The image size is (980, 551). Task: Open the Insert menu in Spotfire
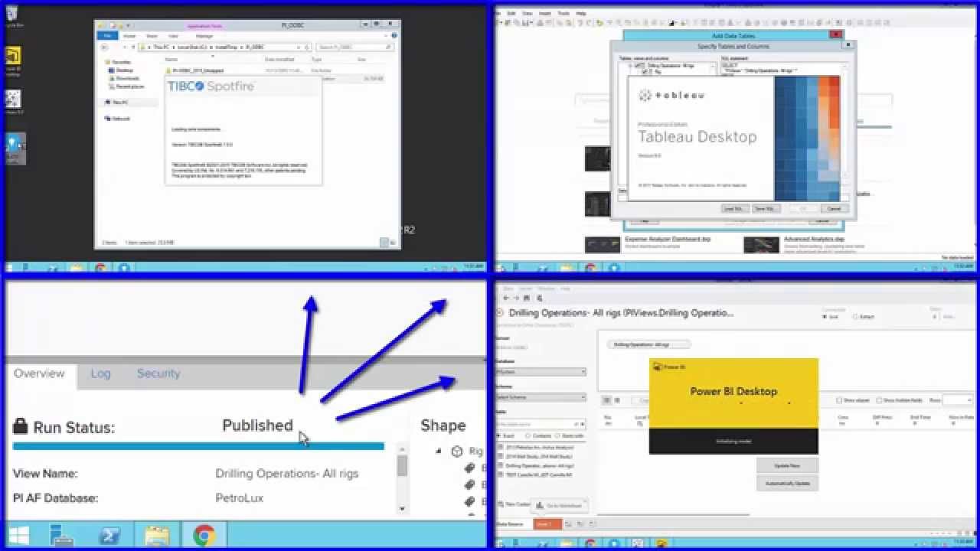[x=544, y=13]
